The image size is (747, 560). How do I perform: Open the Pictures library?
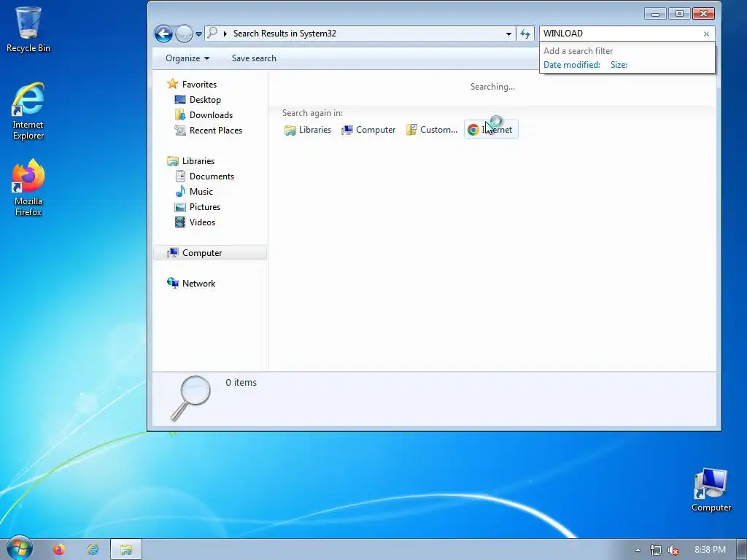pyautogui.click(x=205, y=206)
